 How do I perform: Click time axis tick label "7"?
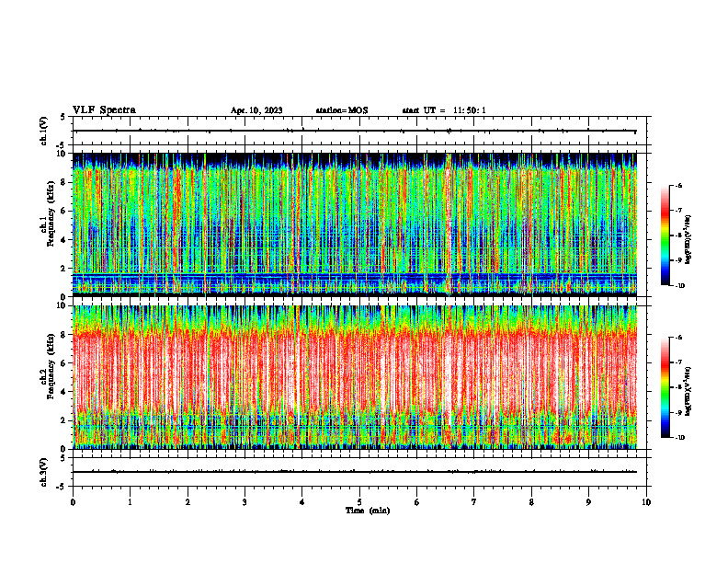pos(474,502)
